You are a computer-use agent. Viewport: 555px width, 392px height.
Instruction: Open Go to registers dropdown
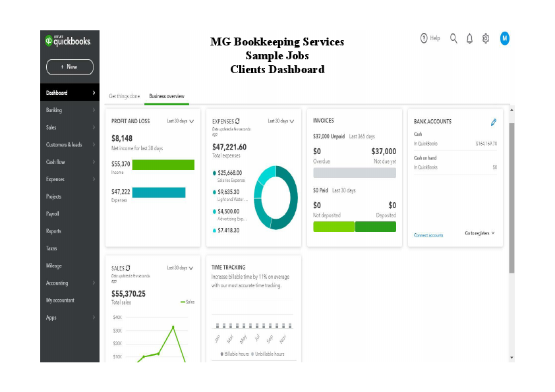click(480, 233)
